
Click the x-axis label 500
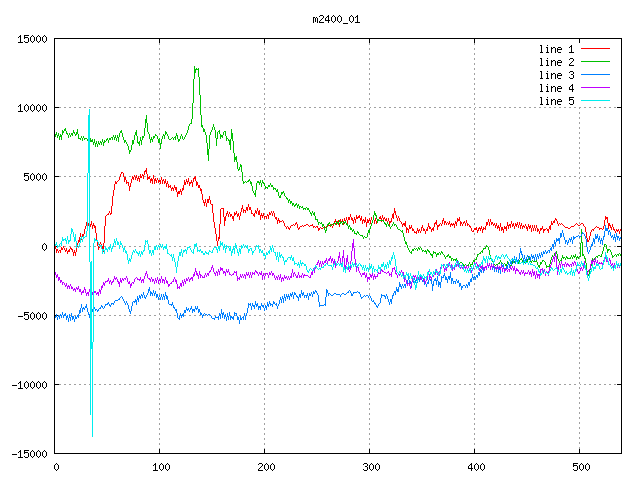point(581,467)
